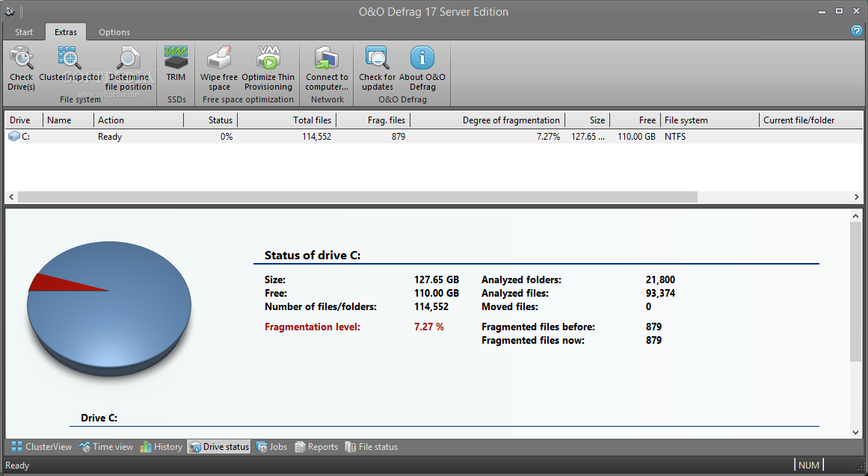Click the Analyzed folders value 21,800
Viewport: 868px width, 476px height.
pos(660,279)
